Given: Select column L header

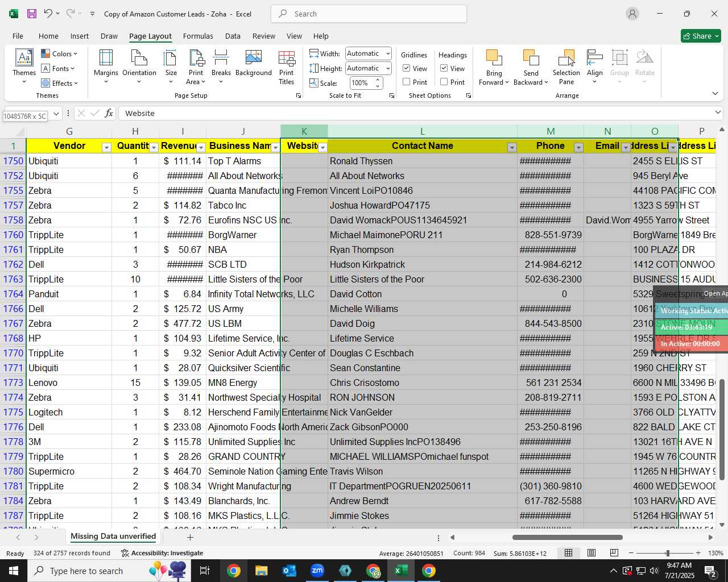Looking at the screenshot, I should [422, 131].
